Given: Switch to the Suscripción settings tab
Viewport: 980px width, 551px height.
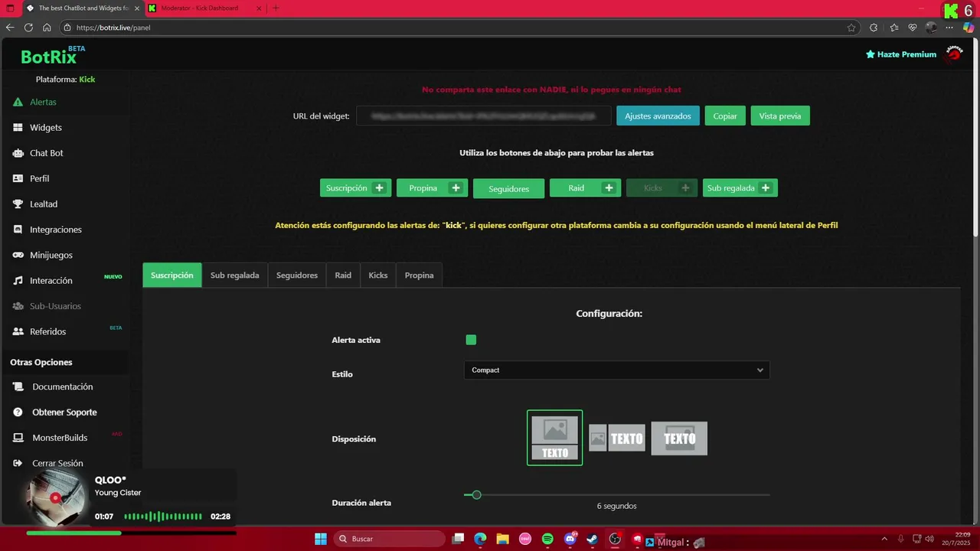Looking at the screenshot, I should [172, 275].
